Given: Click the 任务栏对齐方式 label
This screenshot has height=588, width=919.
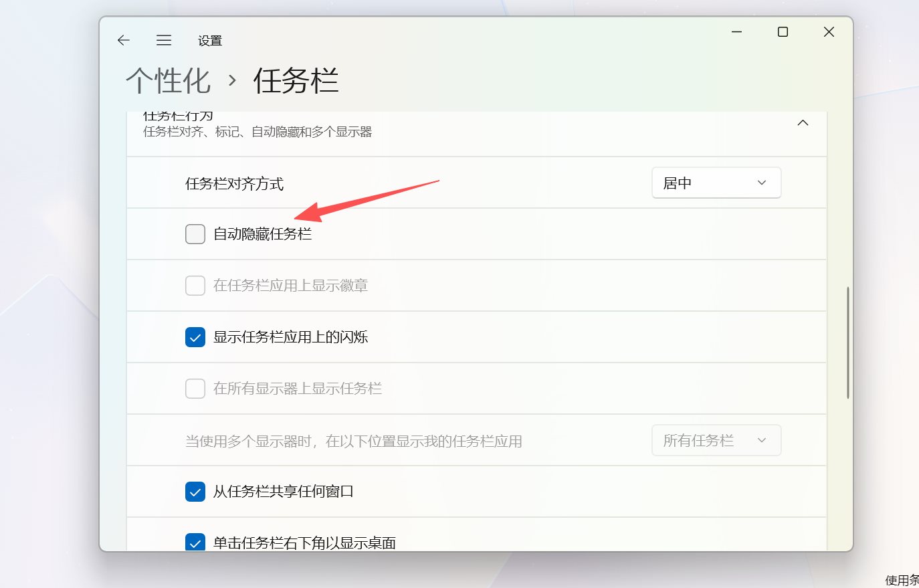Looking at the screenshot, I should click(234, 183).
